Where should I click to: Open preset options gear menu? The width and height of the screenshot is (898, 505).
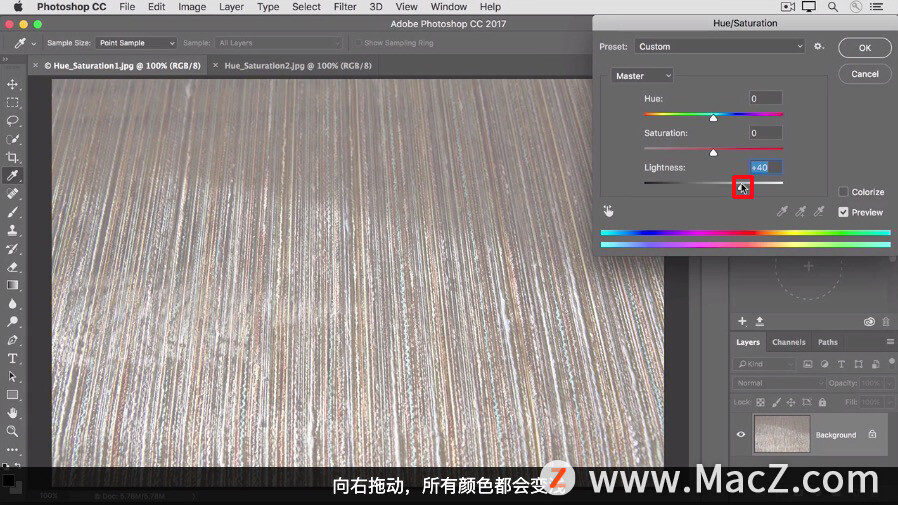pos(819,46)
